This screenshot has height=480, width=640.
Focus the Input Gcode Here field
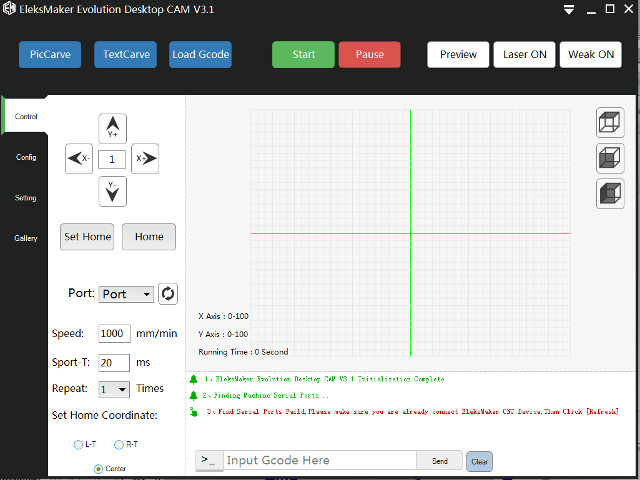(x=320, y=460)
